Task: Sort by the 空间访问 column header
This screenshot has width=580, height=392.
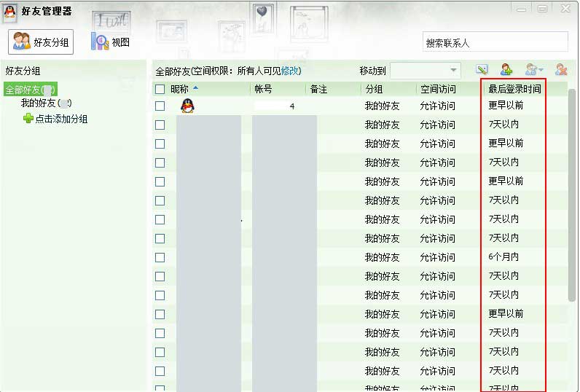Action: [438, 89]
